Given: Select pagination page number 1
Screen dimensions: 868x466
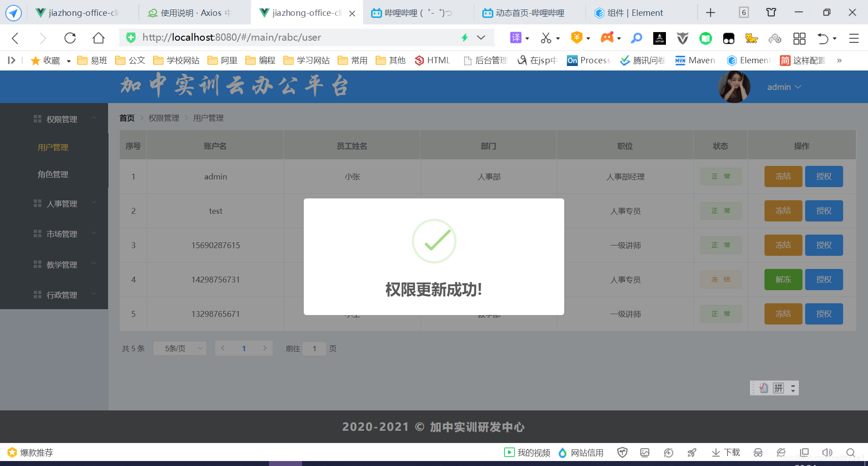Looking at the screenshot, I should pos(244,348).
